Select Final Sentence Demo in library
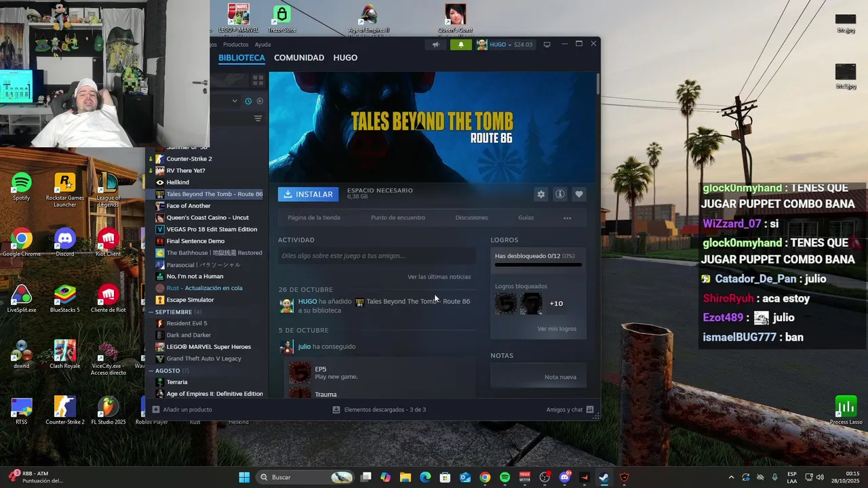Viewport: 868px width, 488px height. pyautogui.click(x=195, y=241)
